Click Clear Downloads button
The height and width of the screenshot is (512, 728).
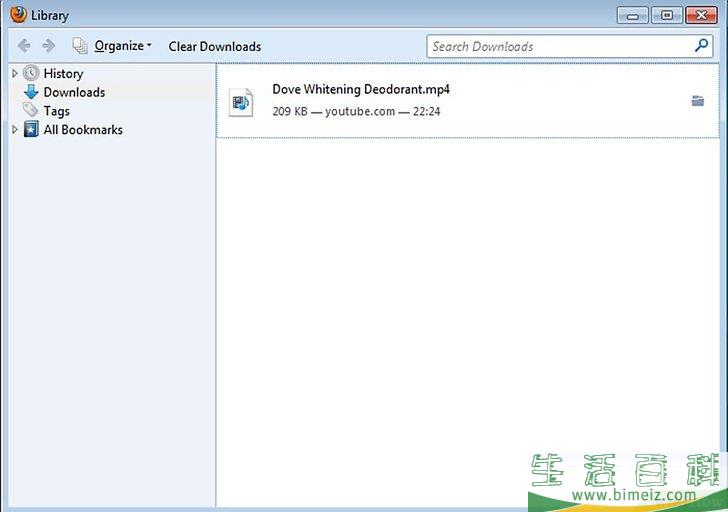[214, 46]
